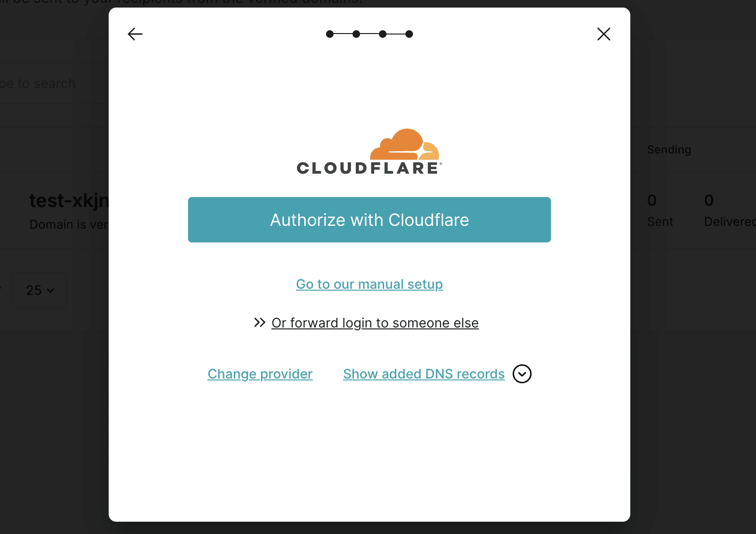The height and width of the screenshot is (534, 756).
Task: Select the first step dot in progress indicator
Action: [330, 34]
